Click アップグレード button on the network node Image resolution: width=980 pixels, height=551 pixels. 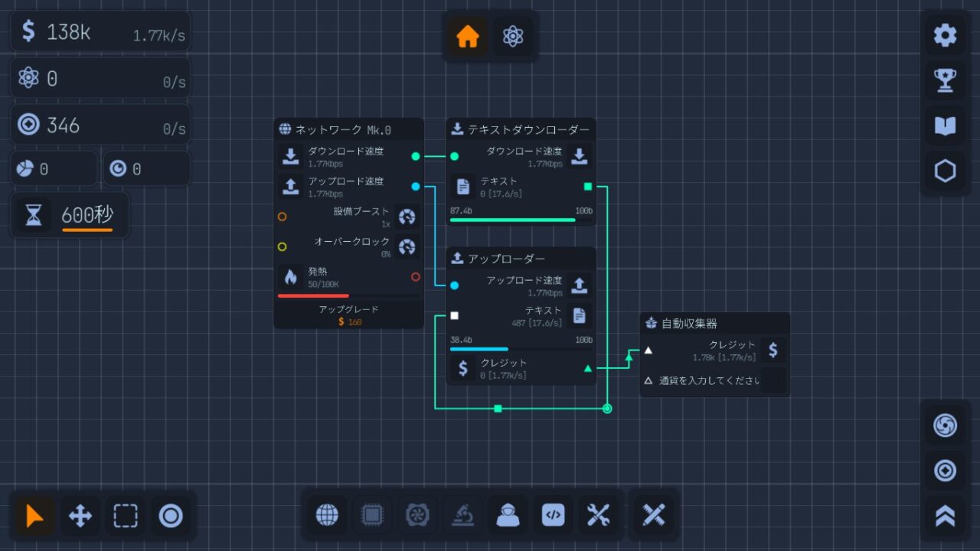[x=348, y=315]
